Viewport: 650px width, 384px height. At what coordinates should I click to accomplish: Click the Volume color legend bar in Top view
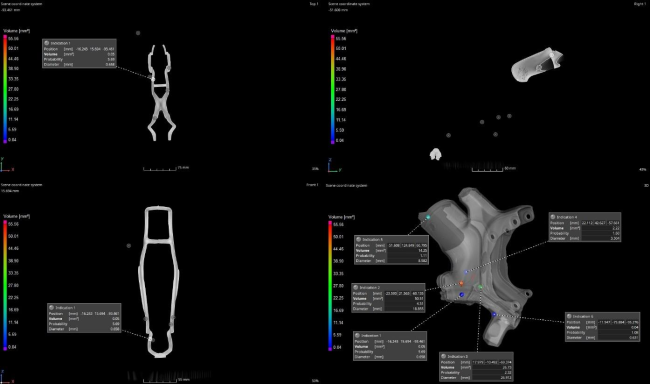[5, 89]
